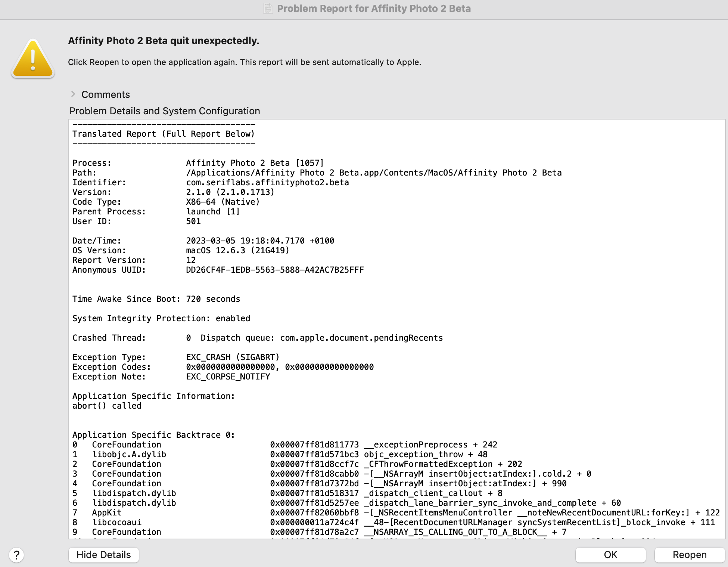The image size is (728, 567).
Task: Click the 'abort() called' text
Action: [x=107, y=406]
